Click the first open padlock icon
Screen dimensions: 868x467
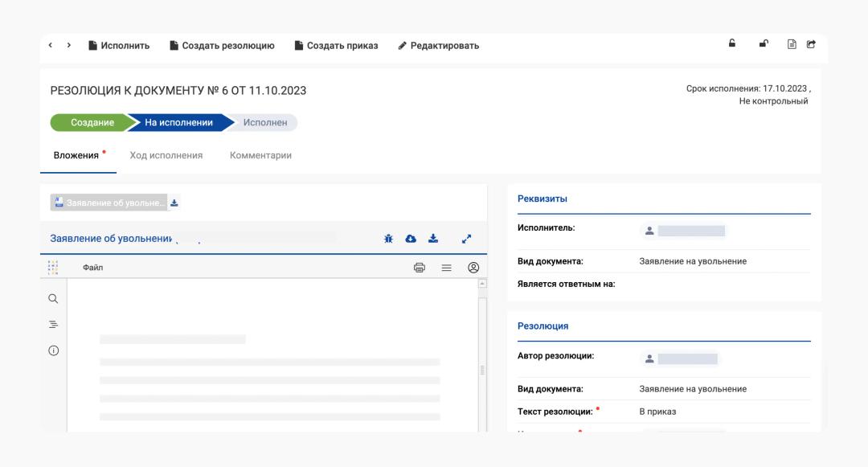click(732, 43)
